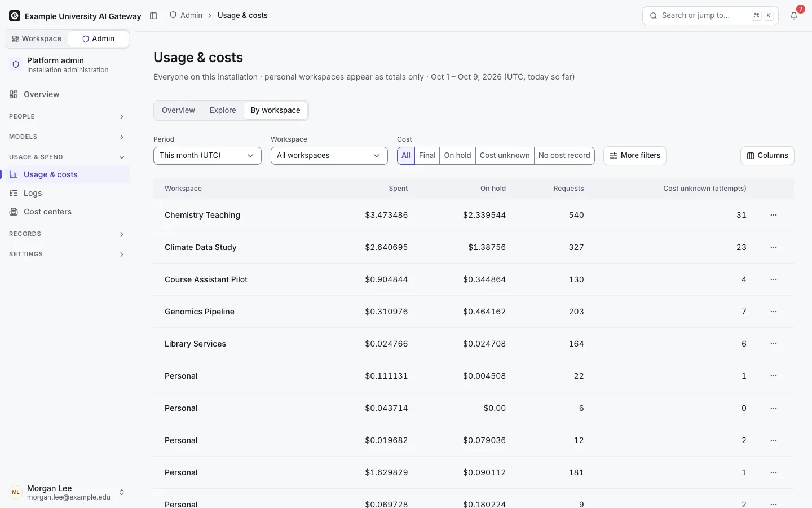Image resolution: width=812 pixels, height=508 pixels.
Task: Click the Genomics Pipeline workspace name
Action: (x=200, y=312)
